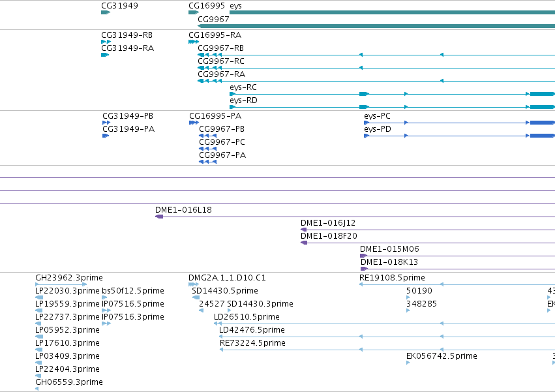The width and height of the screenshot is (555, 392).
Task: Click the DME1-016L18 clone label
Action: (183, 210)
